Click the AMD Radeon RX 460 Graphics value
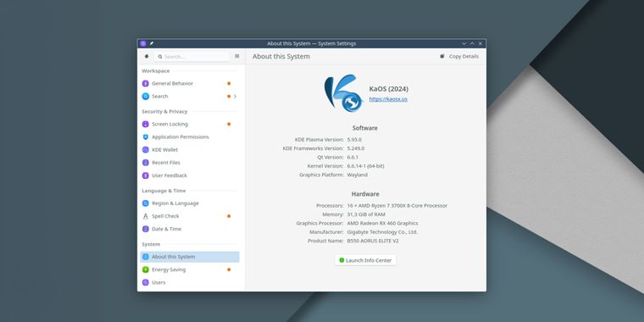The height and width of the screenshot is (322, 644). 382,224
